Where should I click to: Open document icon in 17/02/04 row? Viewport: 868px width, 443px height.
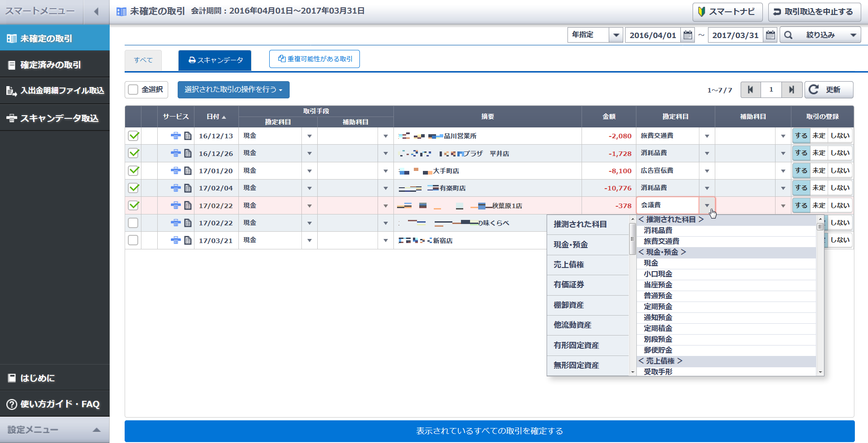[x=188, y=188]
